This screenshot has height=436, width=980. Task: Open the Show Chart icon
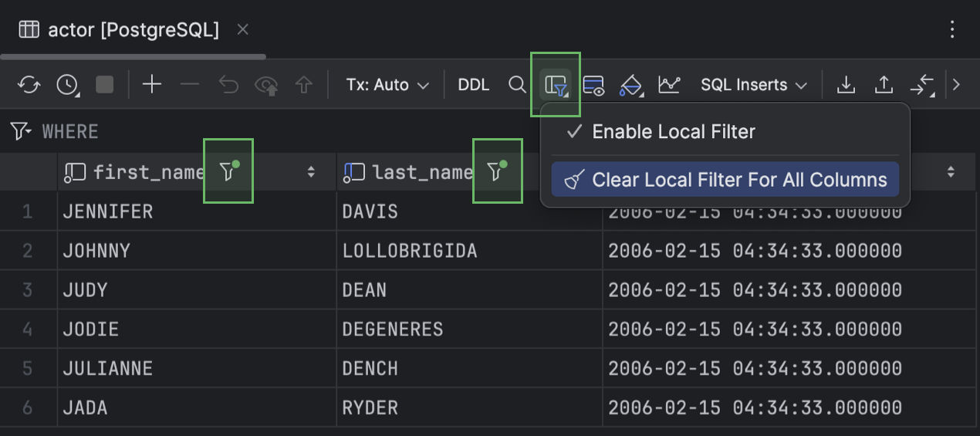click(x=668, y=85)
